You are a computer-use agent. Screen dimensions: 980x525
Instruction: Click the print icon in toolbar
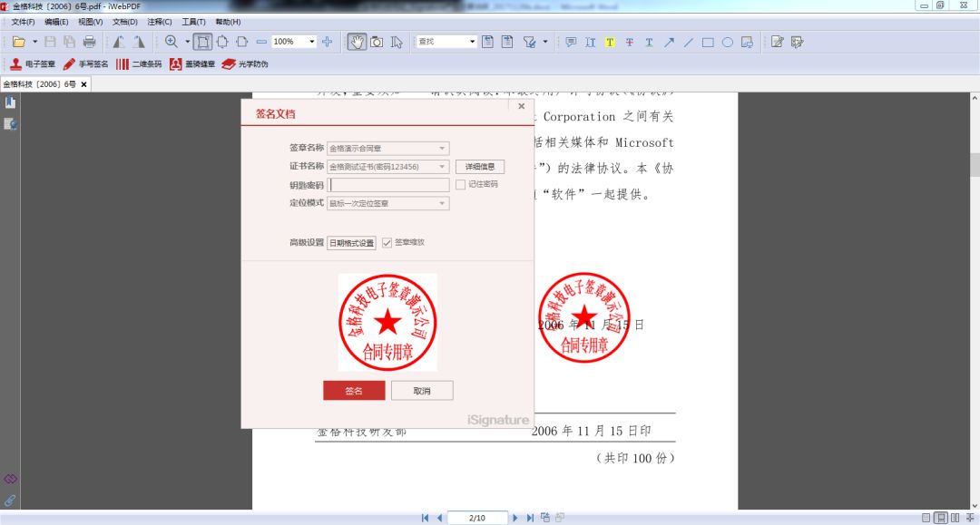(89, 42)
